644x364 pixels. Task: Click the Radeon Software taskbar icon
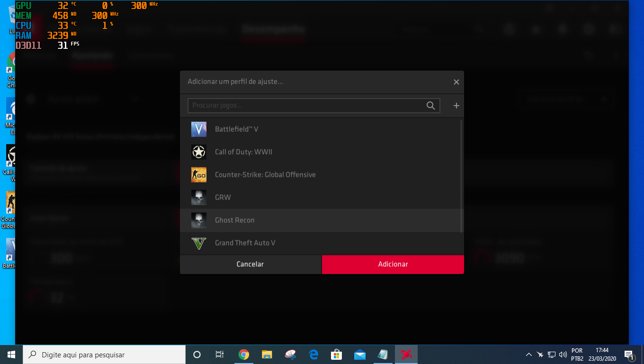[x=406, y=355]
